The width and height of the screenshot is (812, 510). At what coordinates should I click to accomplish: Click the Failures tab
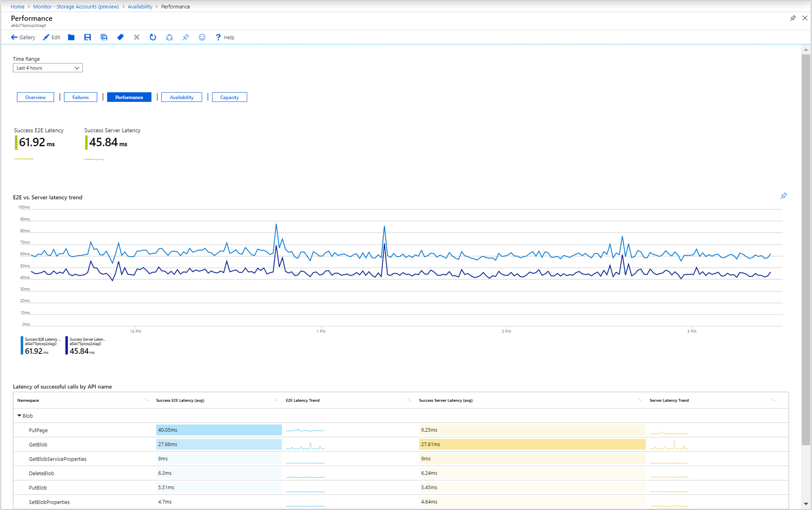[x=80, y=98]
